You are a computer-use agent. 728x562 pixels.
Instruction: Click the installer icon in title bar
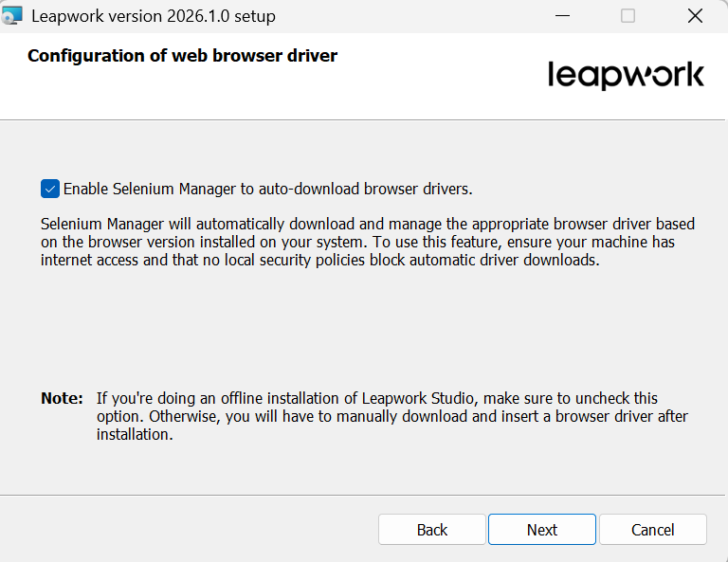coord(11,16)
